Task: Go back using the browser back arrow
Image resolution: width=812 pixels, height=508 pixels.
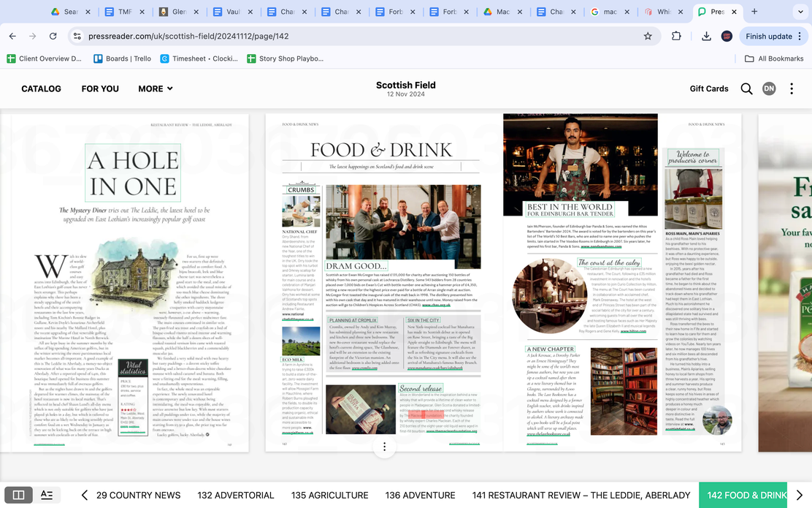Action: tap(12, 37)
